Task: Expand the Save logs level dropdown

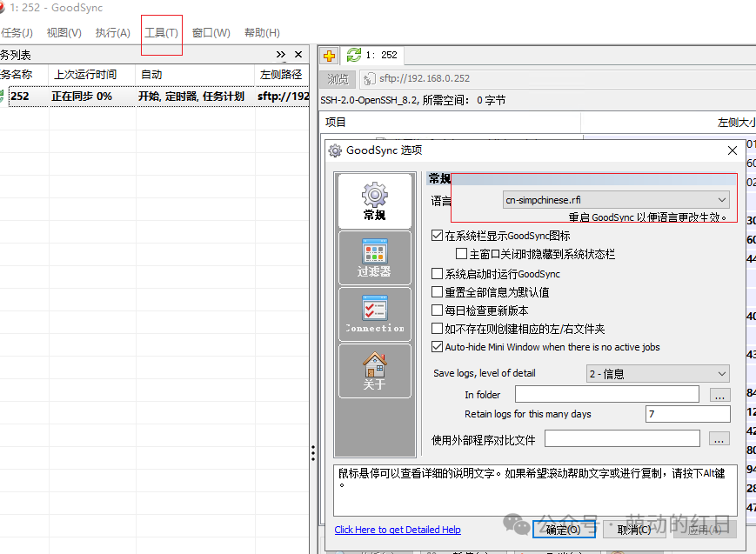Action: (658, 374)
